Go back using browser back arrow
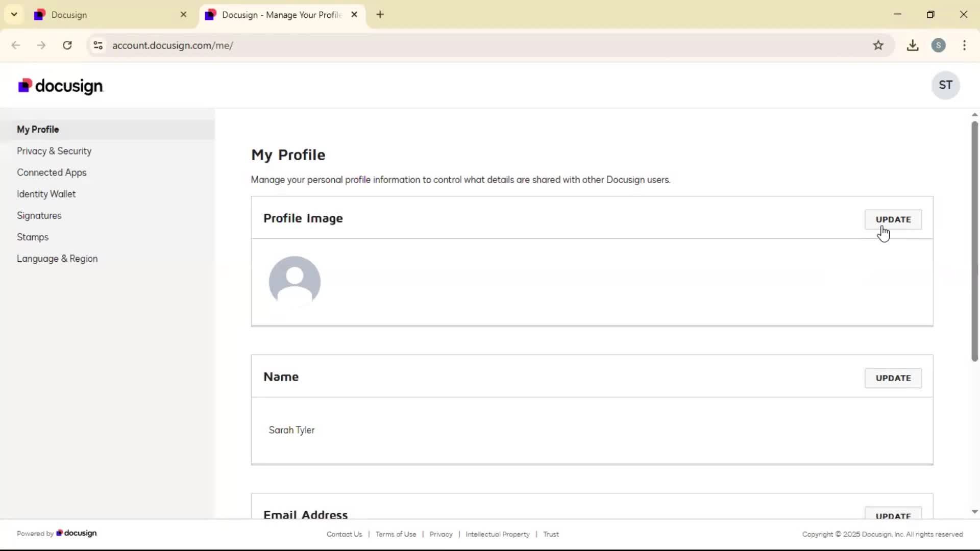Image resolution: width=980 pixels, height=551 pixels. tap(16, 45)
